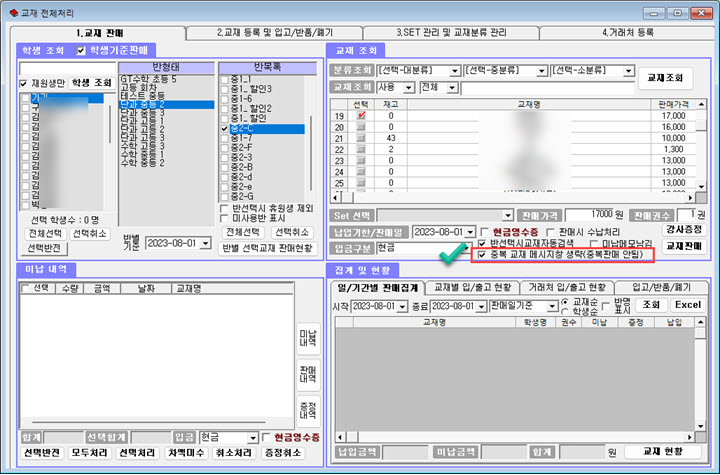Select 고등 회차 in 반형태 list

coord(144,87)
